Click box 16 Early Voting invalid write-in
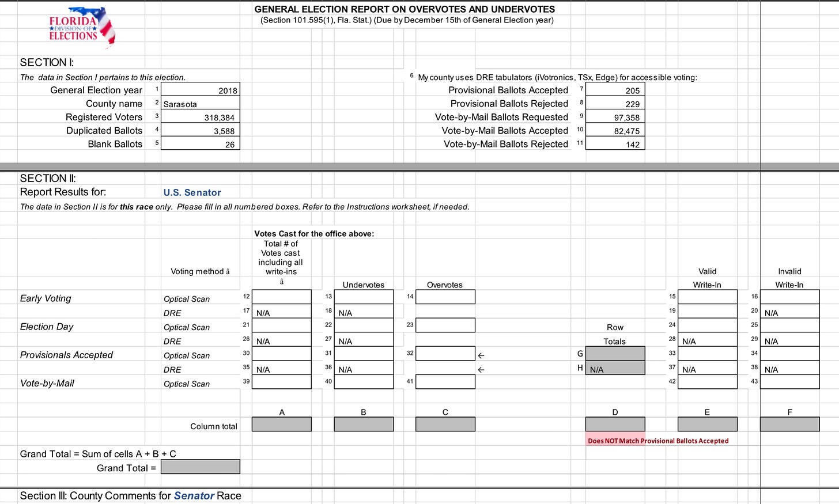This screenshot has width=839, height=504. coord(789,297)
